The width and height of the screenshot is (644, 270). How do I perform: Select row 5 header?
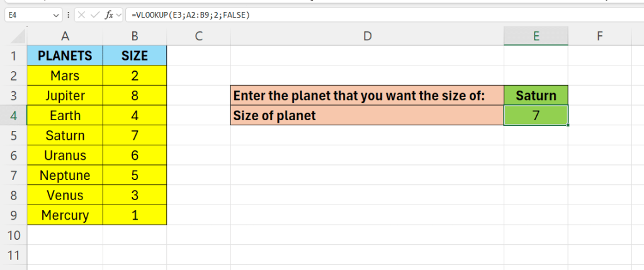(x=13, y=135)
